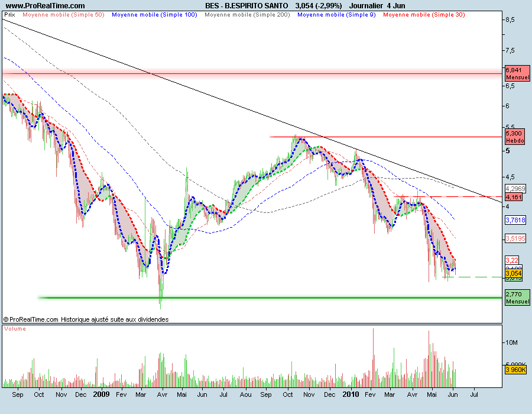Click the 2,770 Mensuel support label
This screenshot has width=532, height=414.
click(x=517, y=297)
